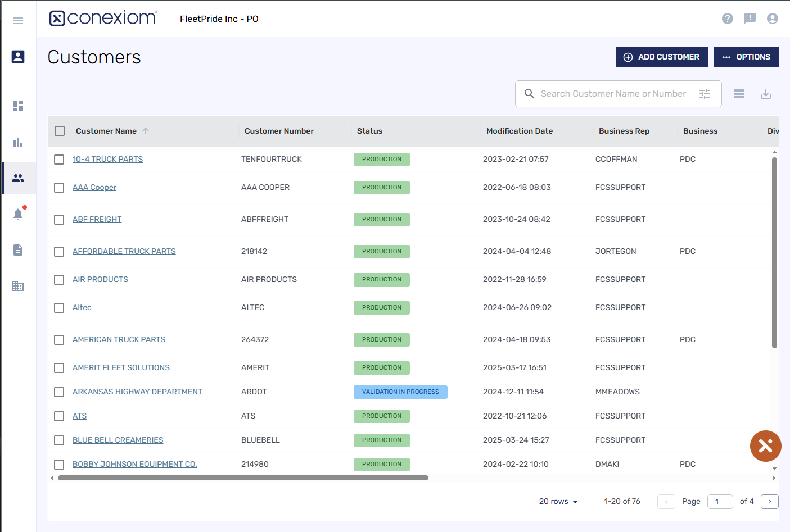The image size is (790, 532).
Task: Check the AMERICAN TRUCK PARTS row
Action: click(59, 340)
